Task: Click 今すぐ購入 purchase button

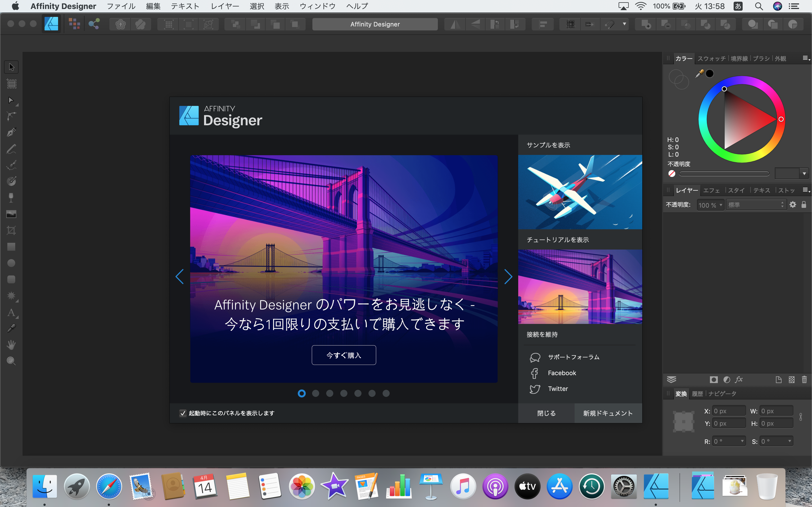Action: click(343, 355)
